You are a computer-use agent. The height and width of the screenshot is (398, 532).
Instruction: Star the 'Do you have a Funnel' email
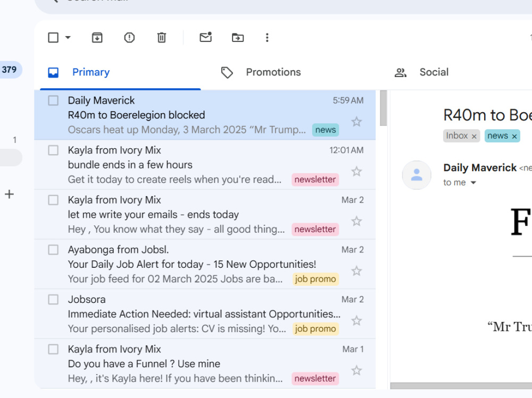tap(356, 370)
